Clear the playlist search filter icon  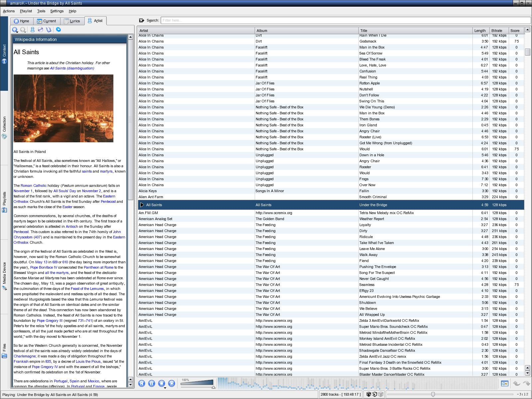pos(142,20)
